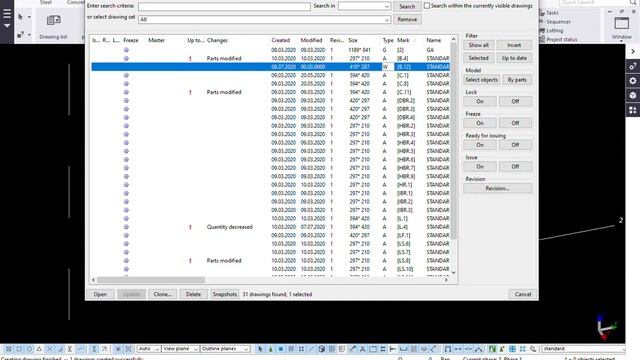Viewport: 640px width, 360px height.
Task: Open the Revision... button
Action: coord(498,188)
